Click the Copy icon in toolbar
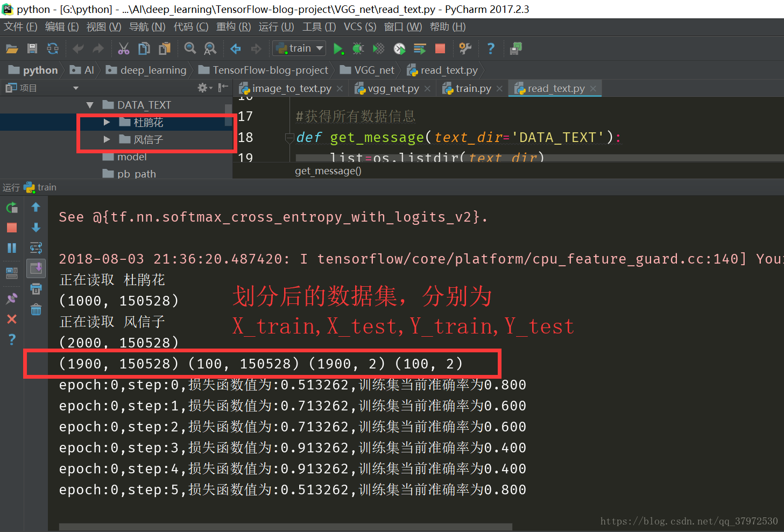784x532 pixels. pos(144,49)
